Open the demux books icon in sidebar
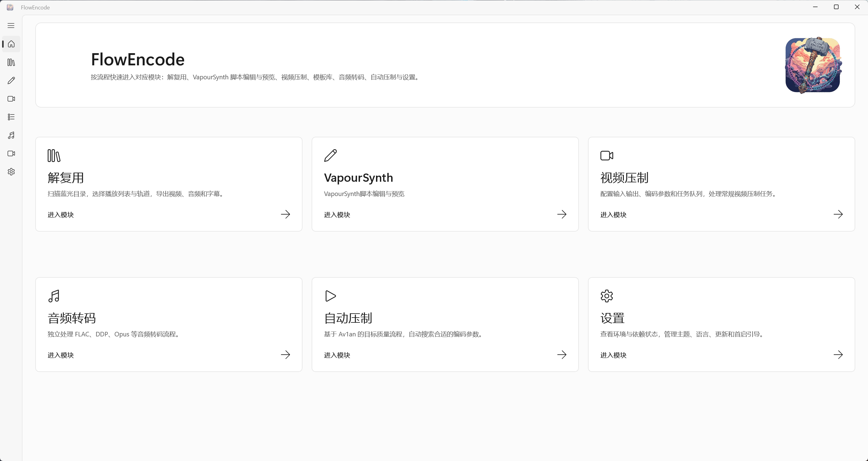This screenshot has width=868, height=461. (11, 62)
